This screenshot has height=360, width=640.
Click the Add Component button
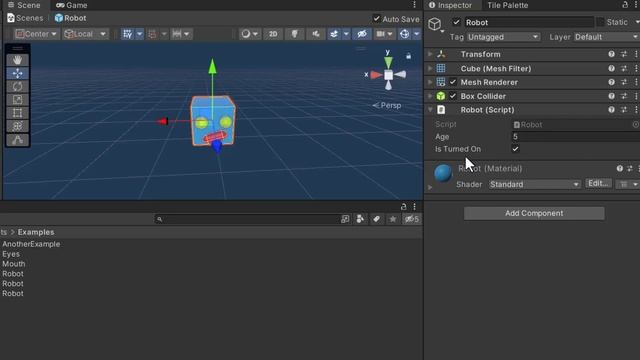534,213
